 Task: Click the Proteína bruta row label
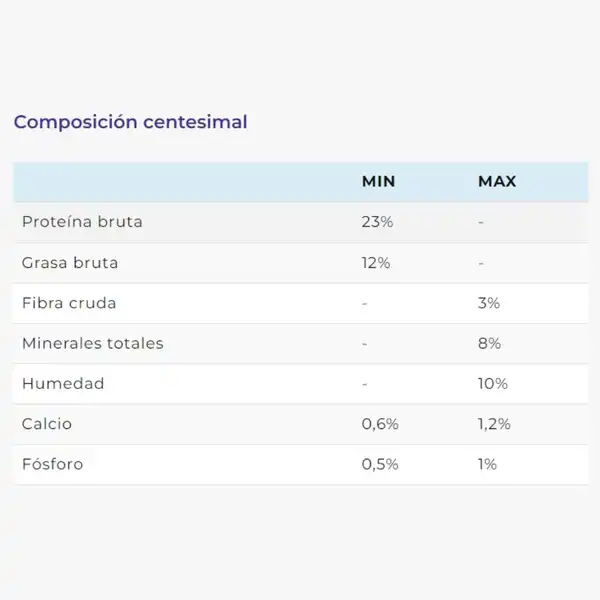82,222
